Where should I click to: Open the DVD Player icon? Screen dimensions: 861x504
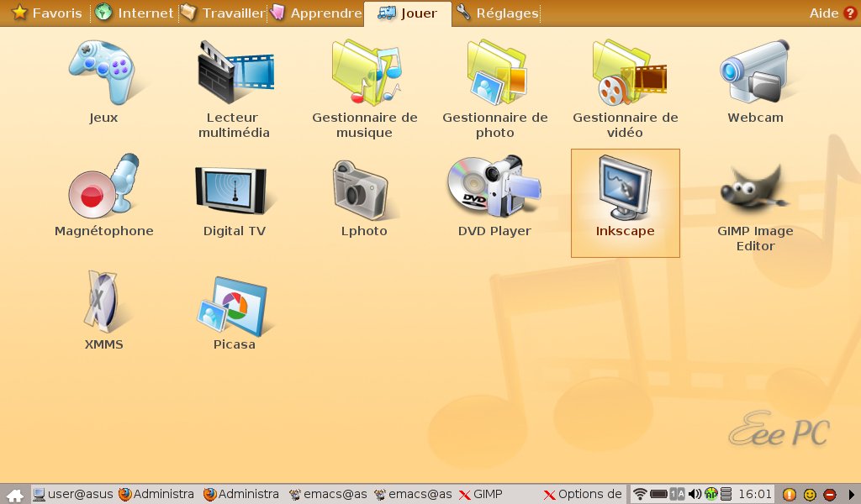pyautogui.click(x=494, y=186)
